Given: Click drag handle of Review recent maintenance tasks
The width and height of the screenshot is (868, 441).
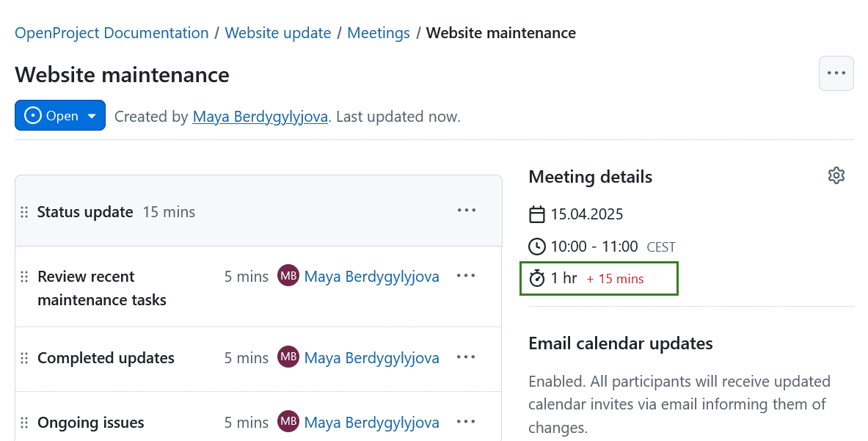Looking at the screenshot, I should click(24, 277).
